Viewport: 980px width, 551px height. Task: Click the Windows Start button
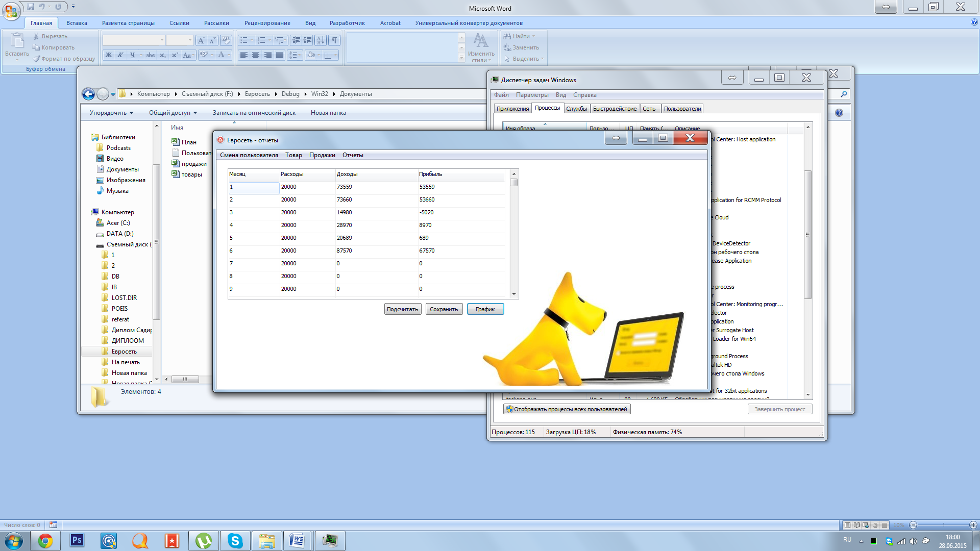pyautogui.click(x=14, y=541)
